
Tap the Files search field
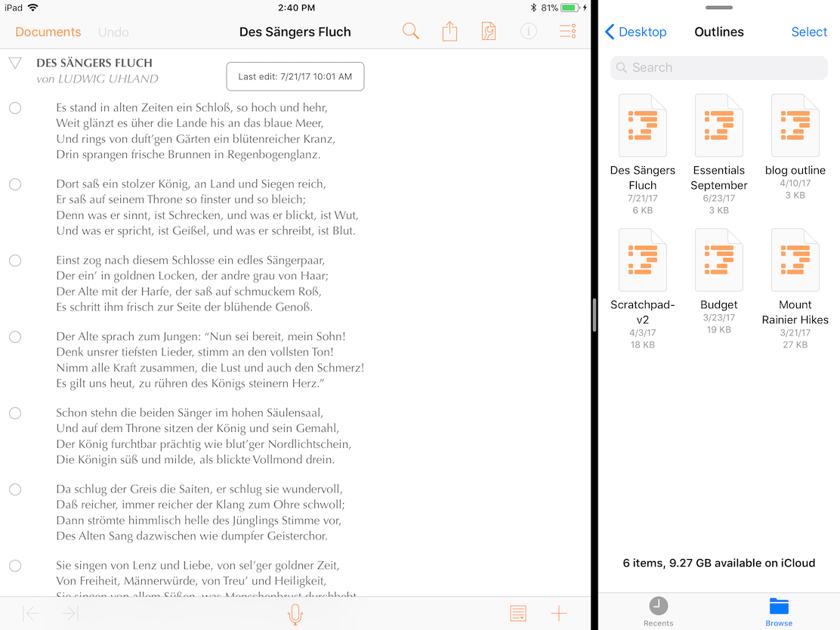718,67
